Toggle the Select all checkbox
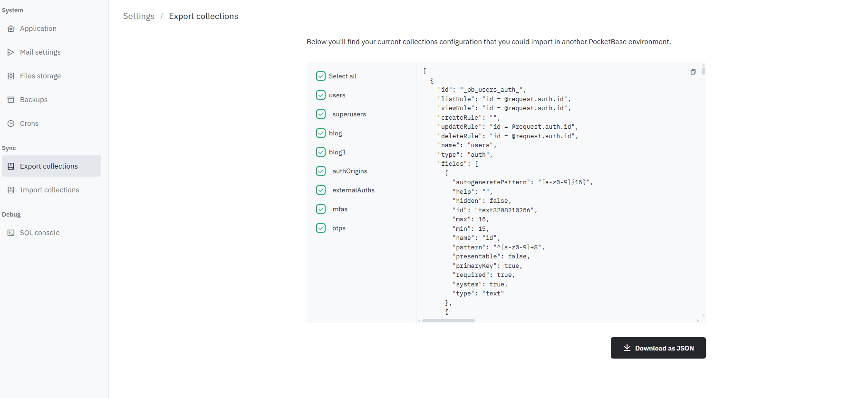868x398 pixels. (321, 76)
